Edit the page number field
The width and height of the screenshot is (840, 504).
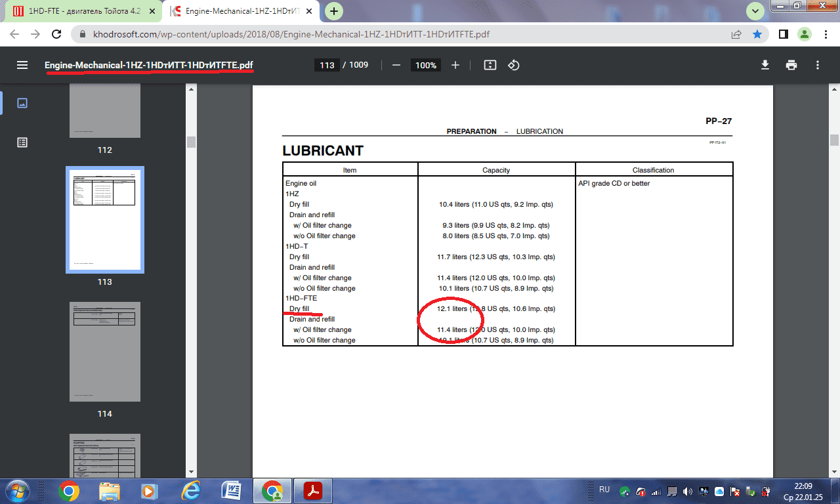tap(327, 65)
